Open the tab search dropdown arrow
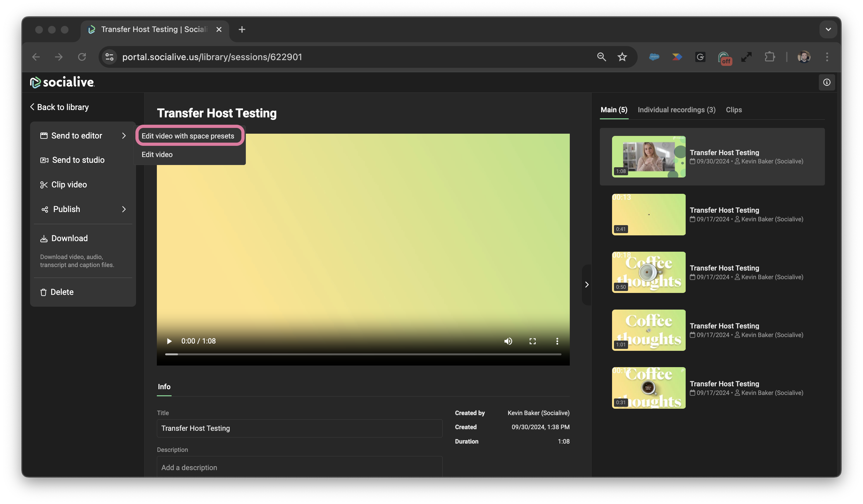Image resolution: width=863 pixels, height=504 pixels. (x=828, y=29)
